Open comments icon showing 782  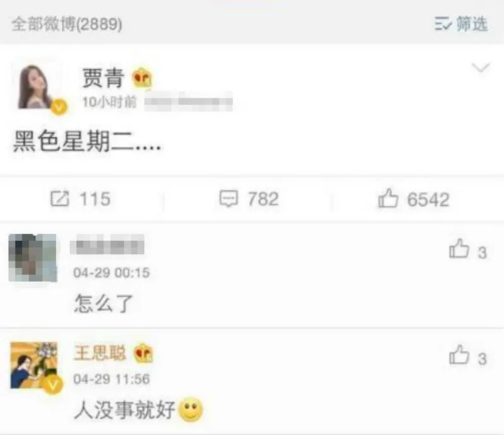(x=229, y=199)
